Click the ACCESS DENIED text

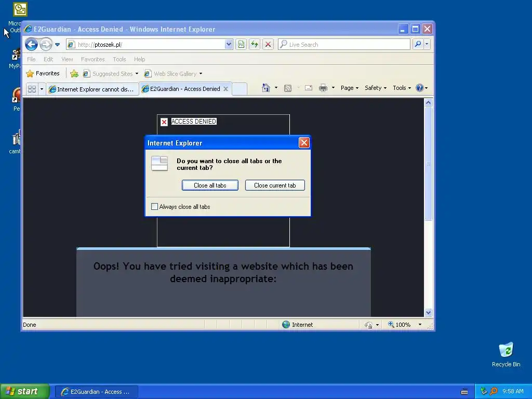click(194, 122)
